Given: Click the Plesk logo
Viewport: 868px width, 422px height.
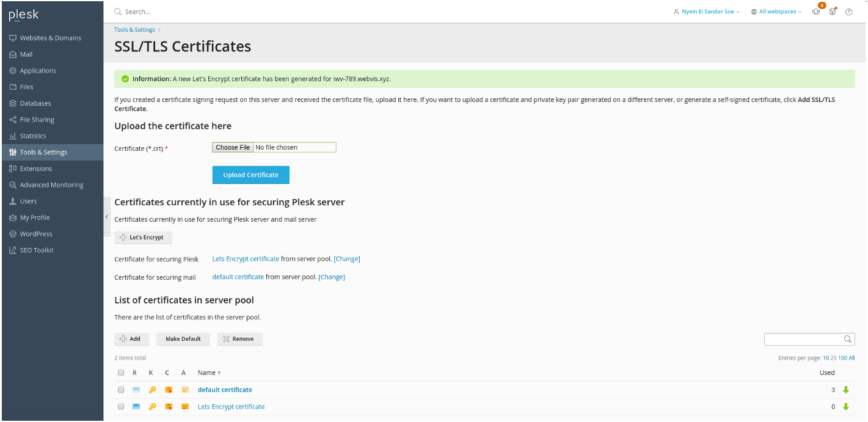Looking at the screenshot, I should point(24,15).
